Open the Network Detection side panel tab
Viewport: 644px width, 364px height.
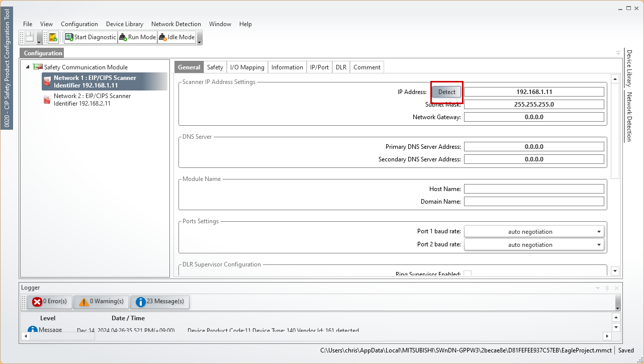pyautogui.click(x=628, y=117)
